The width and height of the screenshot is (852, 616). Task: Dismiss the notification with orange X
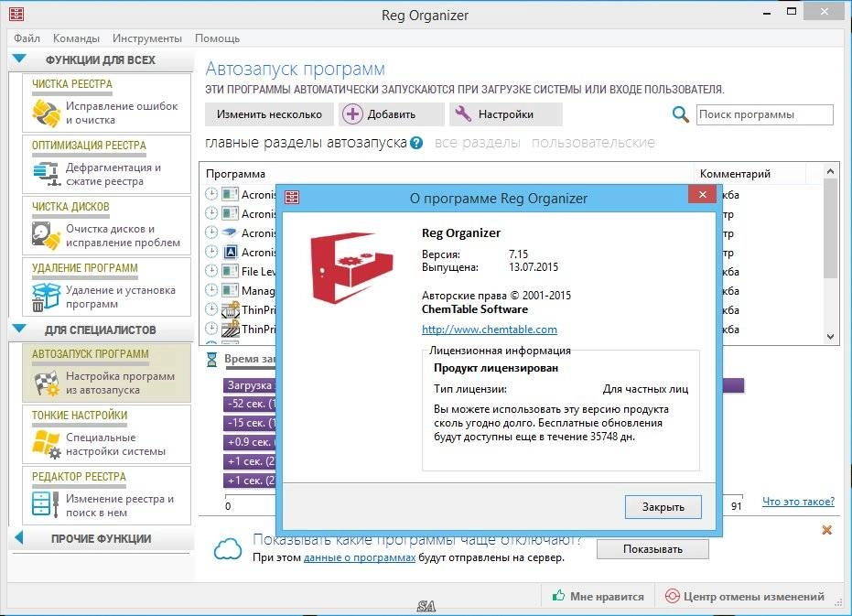[827, 530]
